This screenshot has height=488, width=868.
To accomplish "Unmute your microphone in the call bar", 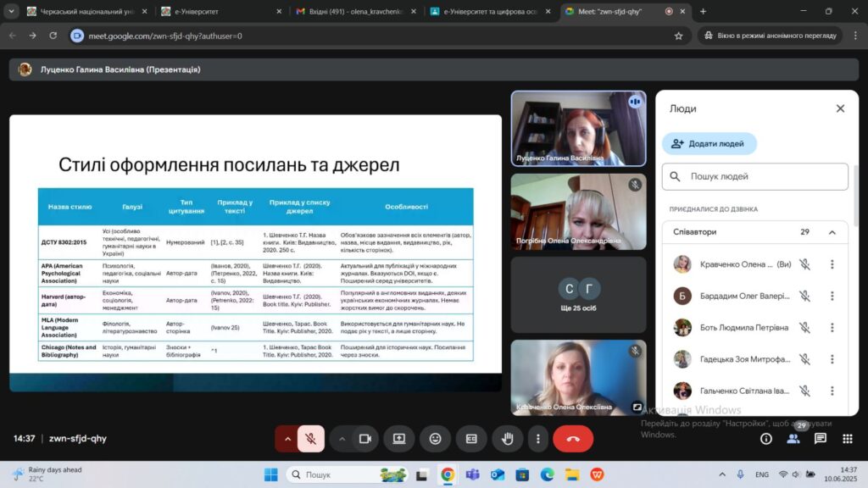I will point(311,439).
